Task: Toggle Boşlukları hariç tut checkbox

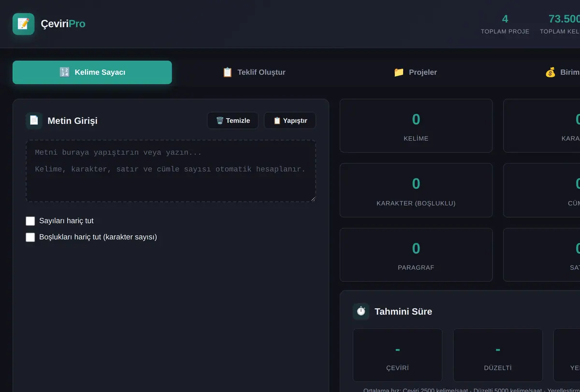Action: coord(30,237)
